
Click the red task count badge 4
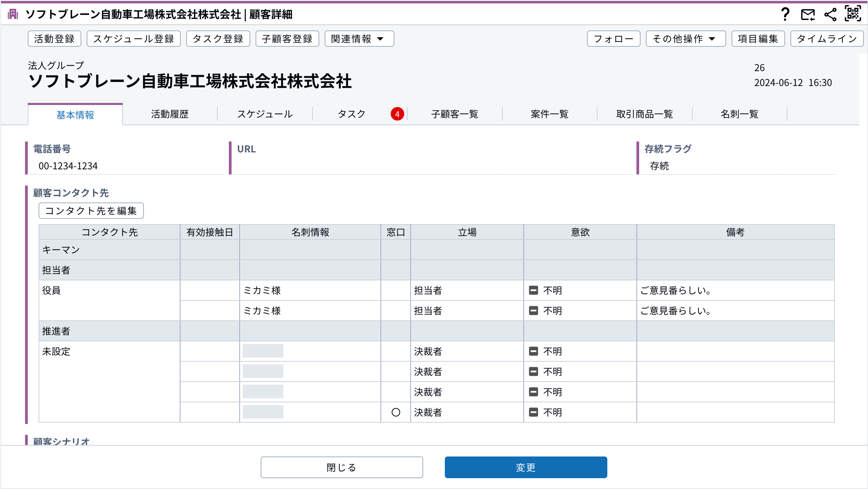397,114
